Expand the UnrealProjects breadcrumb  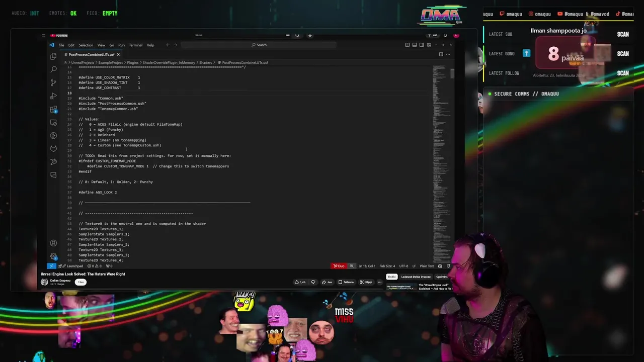coord(83,63)
